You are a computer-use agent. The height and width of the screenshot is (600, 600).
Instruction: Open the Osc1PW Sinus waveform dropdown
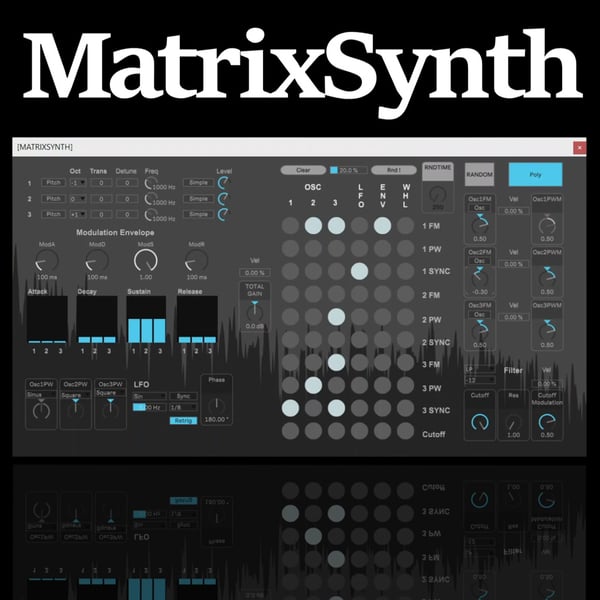(41, 395)
